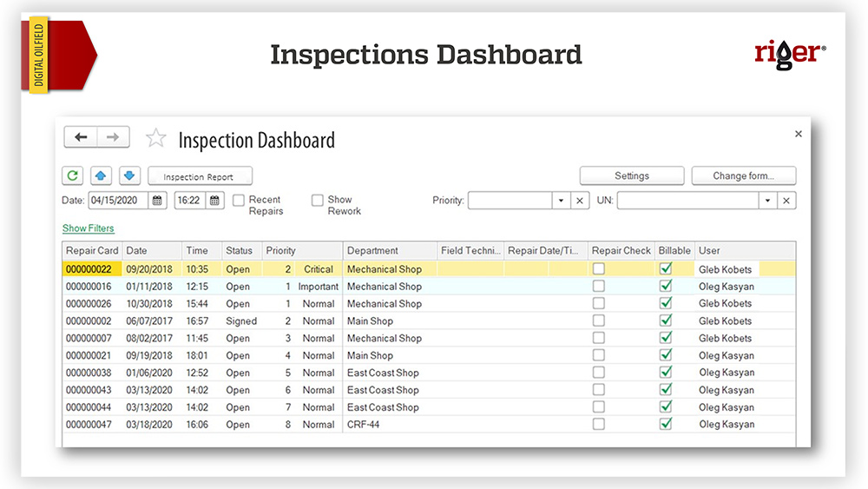This screenshot has height=489, width=868.
Task: Enable the Recent Repairs checkbox
Action: tap(239, 200)
